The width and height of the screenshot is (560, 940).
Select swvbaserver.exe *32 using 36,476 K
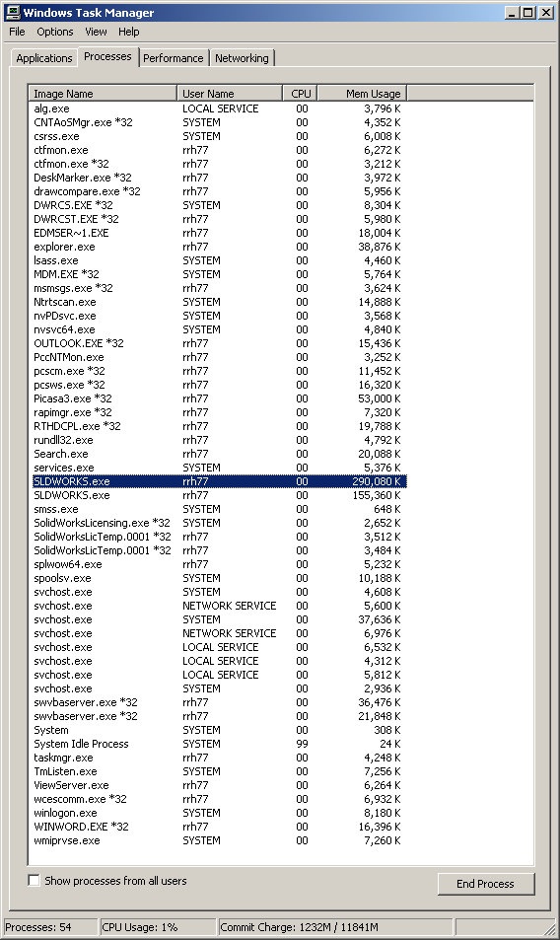[x=220, y=702]
